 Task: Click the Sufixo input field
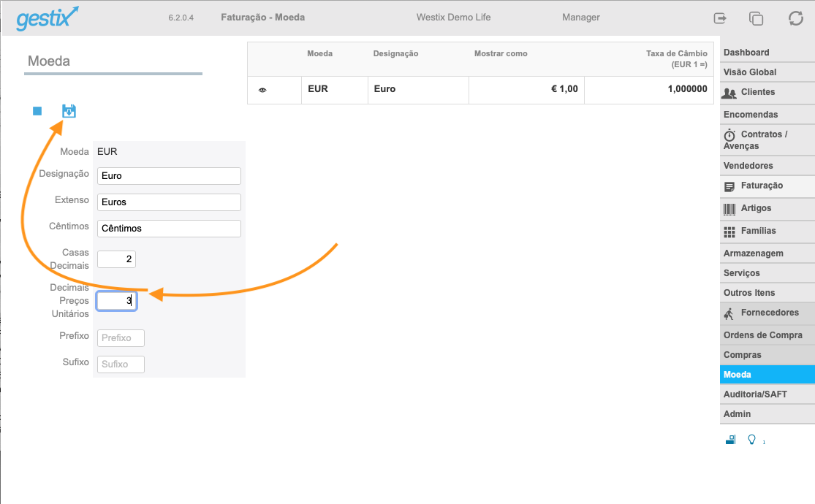(x=121, y=364)
